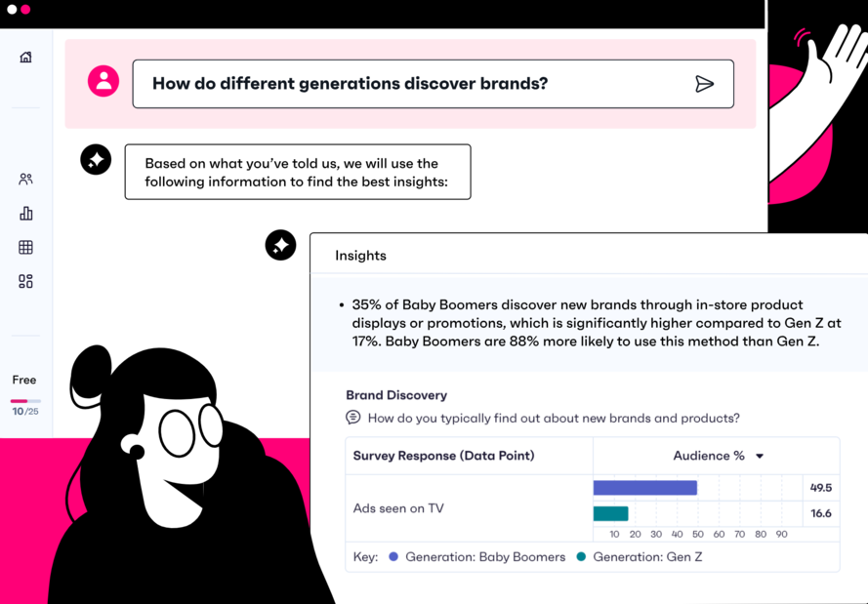Click the Survey Response (Data Point) header
The image size is (868, 604).
coord(443,456)
